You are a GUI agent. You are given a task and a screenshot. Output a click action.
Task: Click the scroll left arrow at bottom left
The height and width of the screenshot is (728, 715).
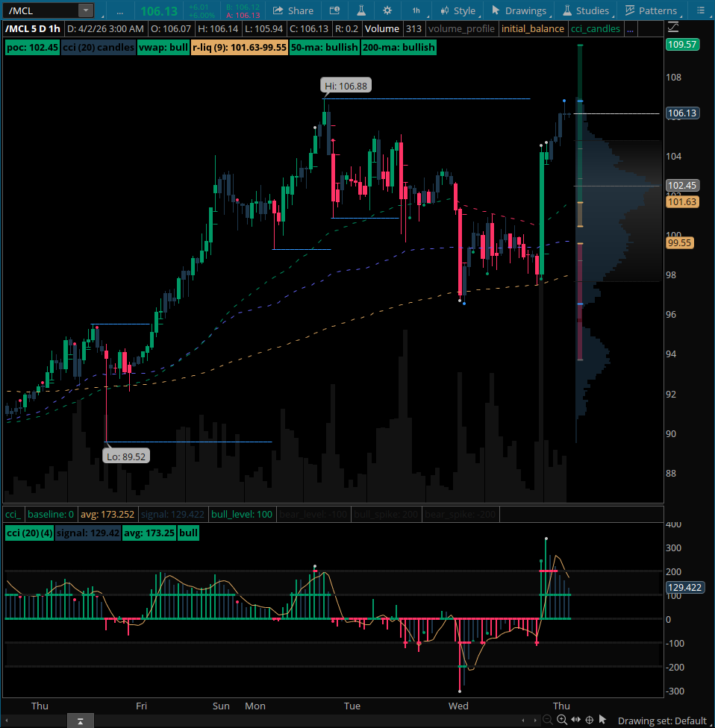click(7, 721)
